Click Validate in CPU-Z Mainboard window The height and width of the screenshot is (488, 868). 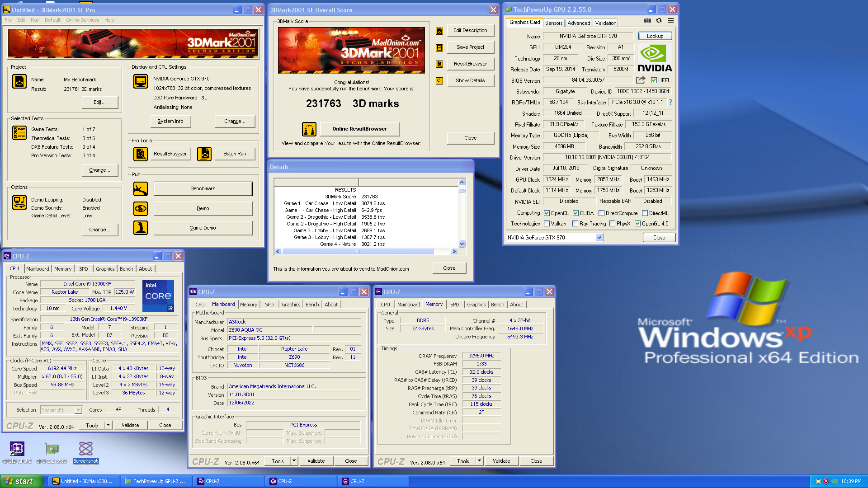pyautogui.click(x=316, y=461)
